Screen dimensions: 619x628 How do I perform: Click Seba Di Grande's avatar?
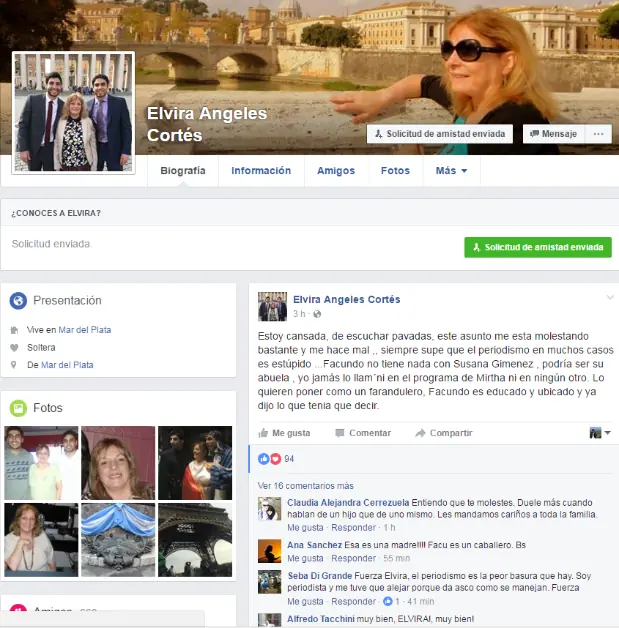click(x=269, y=582)
